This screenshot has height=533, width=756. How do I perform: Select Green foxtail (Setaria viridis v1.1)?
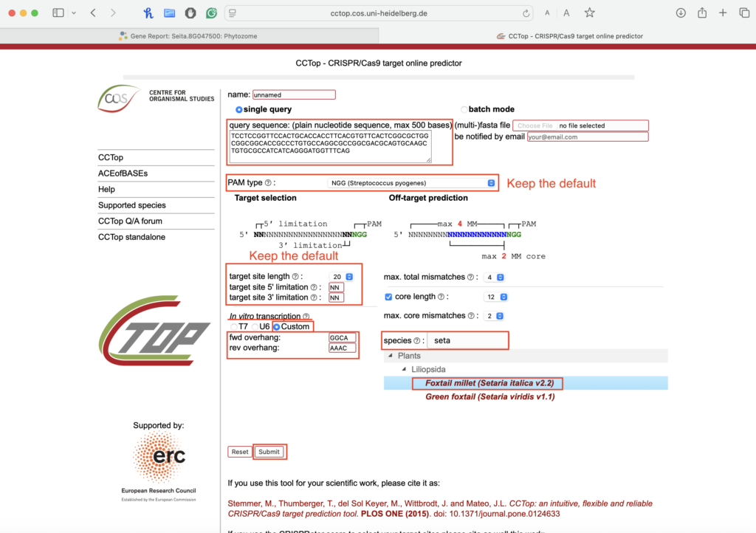click(x=489, y=396)
